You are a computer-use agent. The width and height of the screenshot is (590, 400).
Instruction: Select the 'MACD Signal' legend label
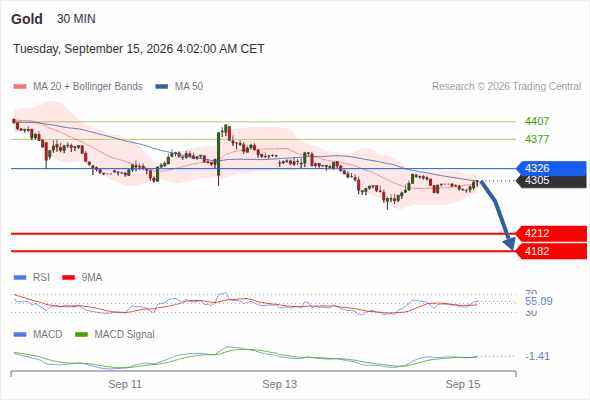pyautogui.click(x=125, y=335)
